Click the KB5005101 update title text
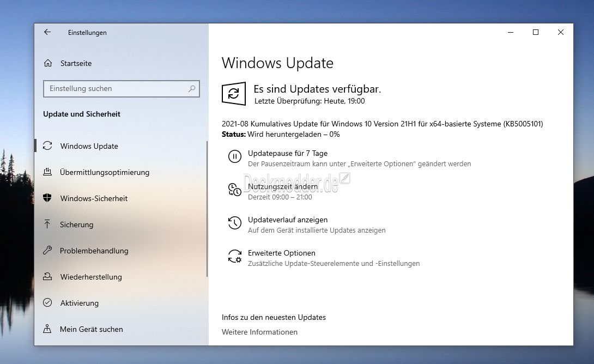The width and height of the screenshot is (594, 364). [382, 124]
